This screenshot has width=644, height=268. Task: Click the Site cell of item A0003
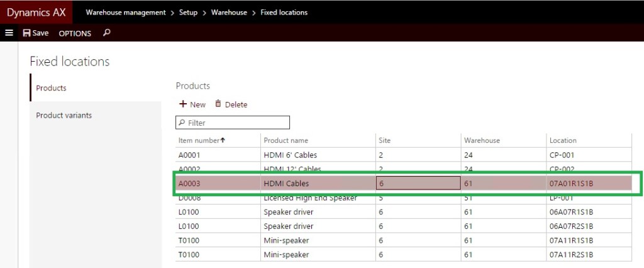pyautogui.click(x=418, y=183)
